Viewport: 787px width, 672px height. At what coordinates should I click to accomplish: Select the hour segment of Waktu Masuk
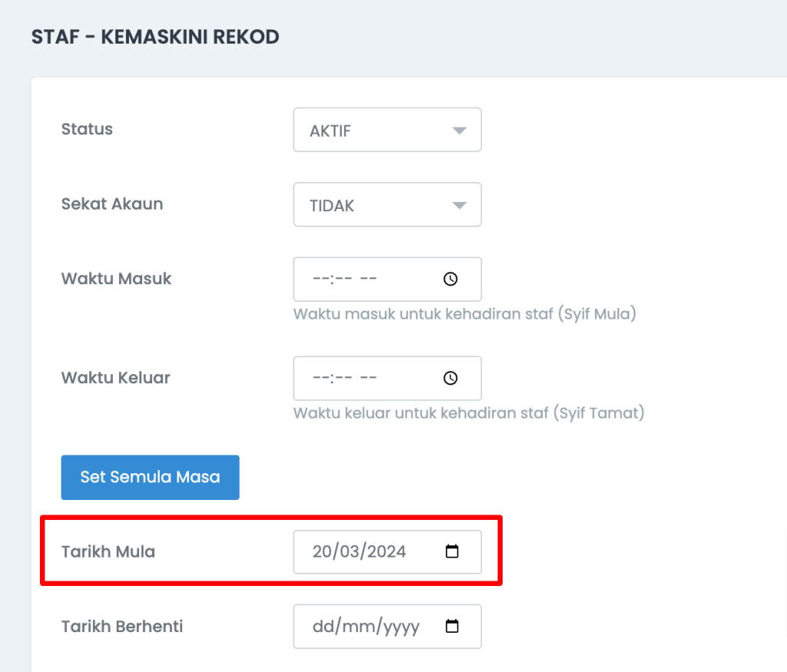[x=320, y=280]
